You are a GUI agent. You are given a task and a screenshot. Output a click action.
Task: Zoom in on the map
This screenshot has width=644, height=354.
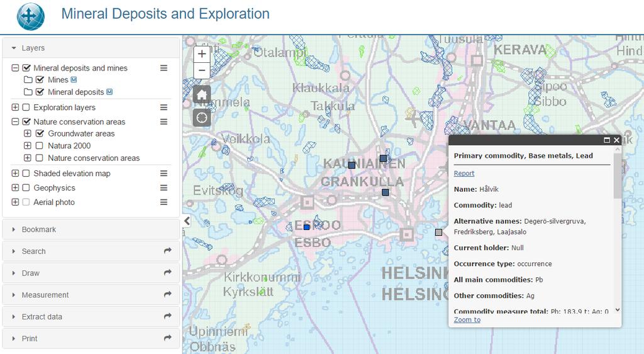point(202,54)
